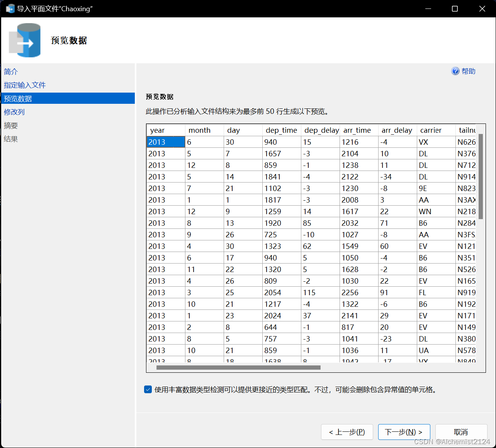
Task: Select the highlighted 2013 cell
Action: (x=165, y=142)
